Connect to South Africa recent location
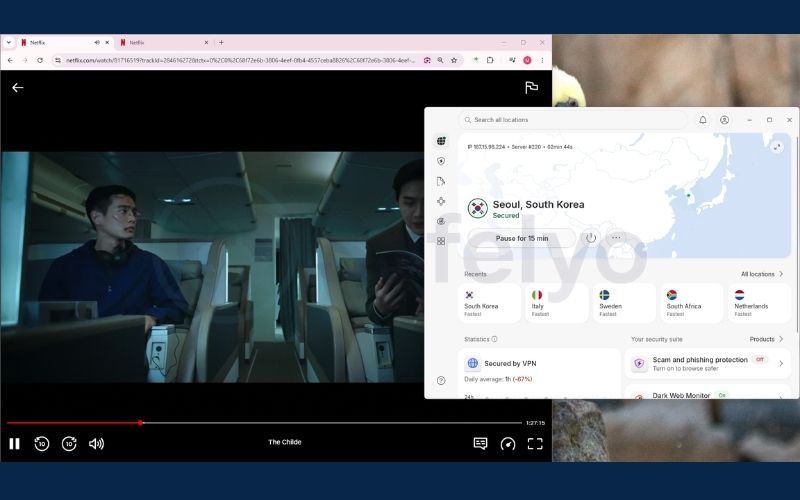 [x=692, y=304]
